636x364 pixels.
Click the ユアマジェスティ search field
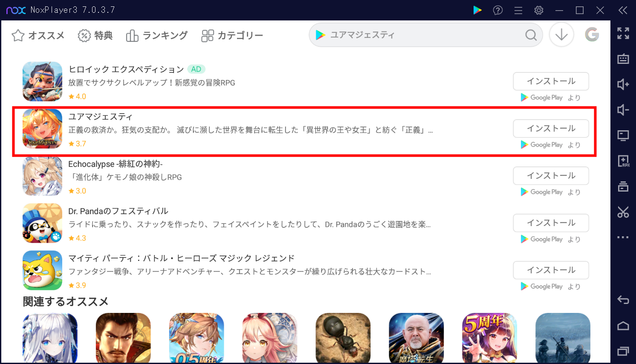[425, 35]
